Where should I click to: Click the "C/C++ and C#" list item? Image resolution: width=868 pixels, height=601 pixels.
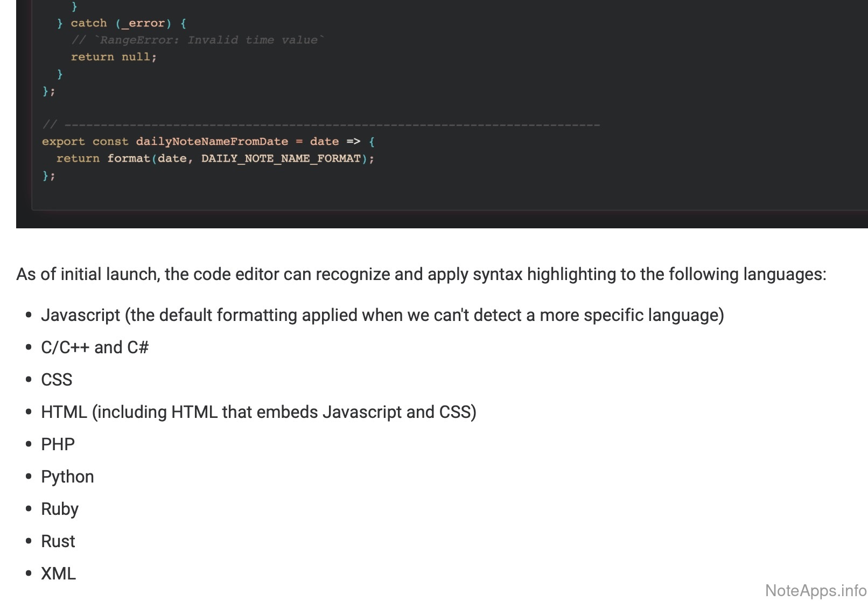pos(95,347)
